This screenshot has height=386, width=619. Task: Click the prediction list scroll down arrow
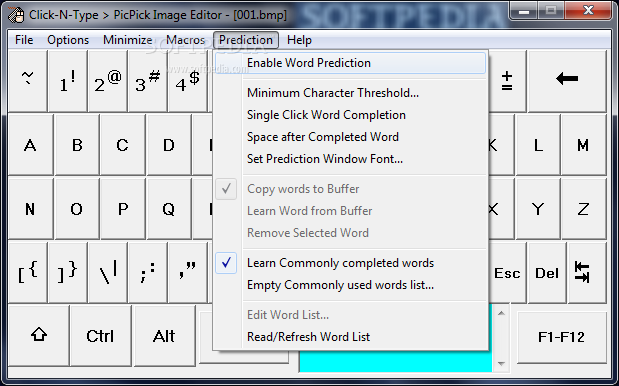[501, 364]
